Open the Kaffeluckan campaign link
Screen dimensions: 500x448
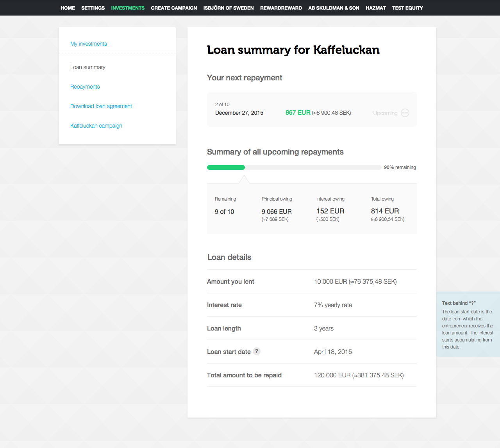[96, 126]
